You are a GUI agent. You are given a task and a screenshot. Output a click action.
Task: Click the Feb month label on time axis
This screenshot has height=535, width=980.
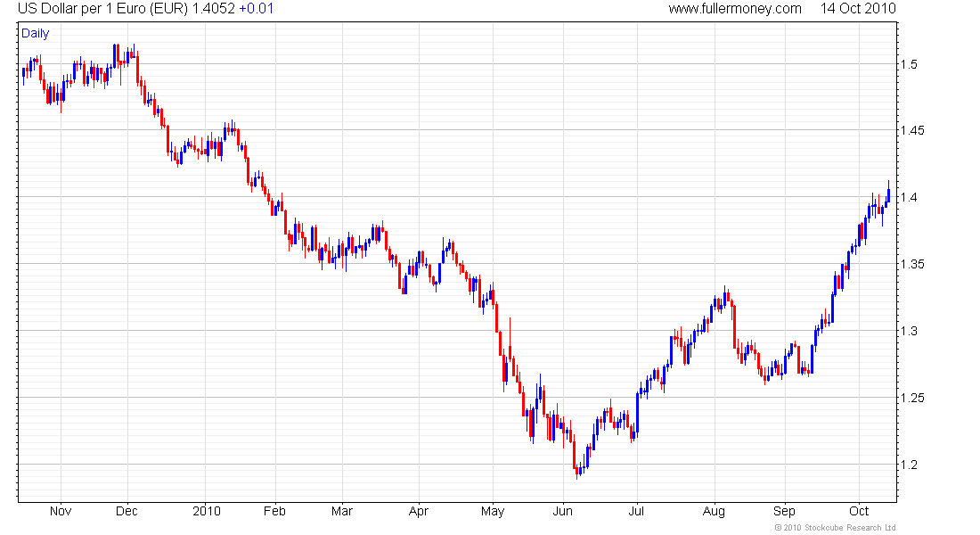pyautogui.click(x=274, y=511)
